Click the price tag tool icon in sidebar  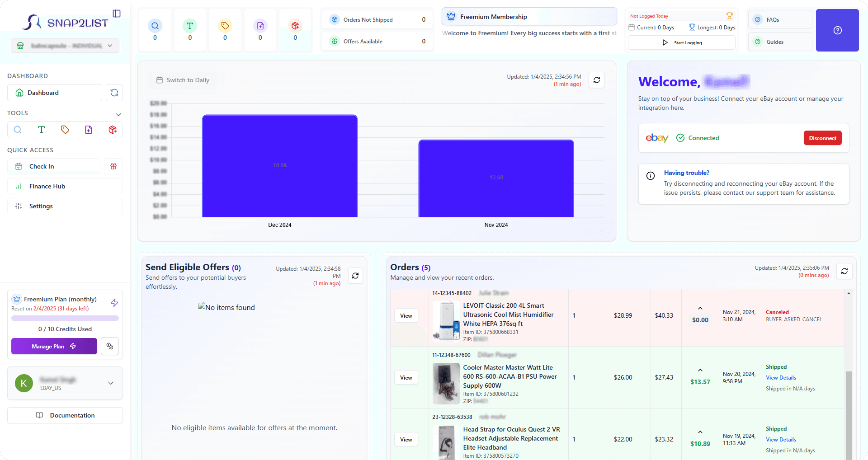click(65, 130)
